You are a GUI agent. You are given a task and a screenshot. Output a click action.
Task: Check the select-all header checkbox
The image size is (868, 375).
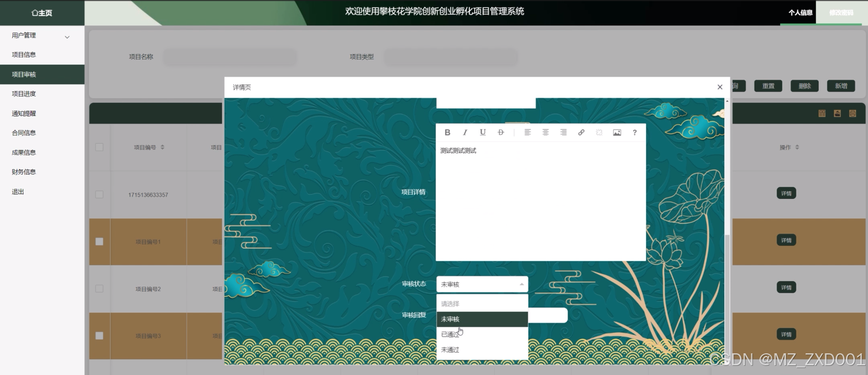pos(99,147)
